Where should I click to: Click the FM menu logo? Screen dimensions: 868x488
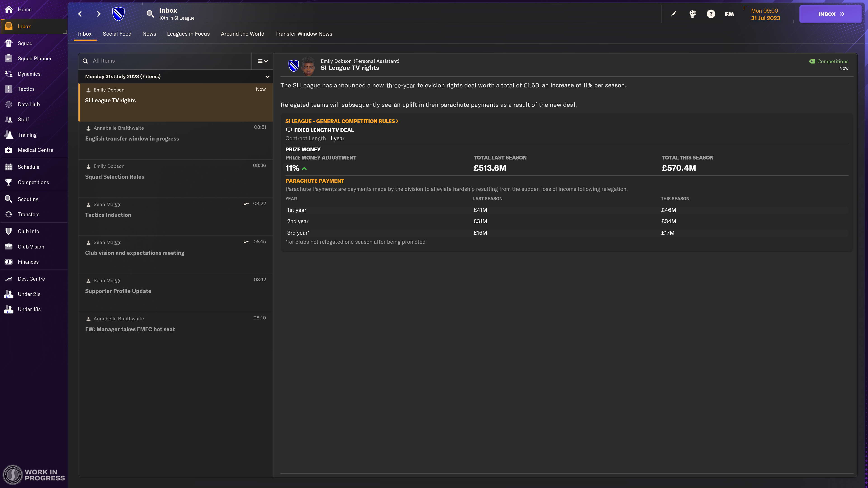click(729, 14)
